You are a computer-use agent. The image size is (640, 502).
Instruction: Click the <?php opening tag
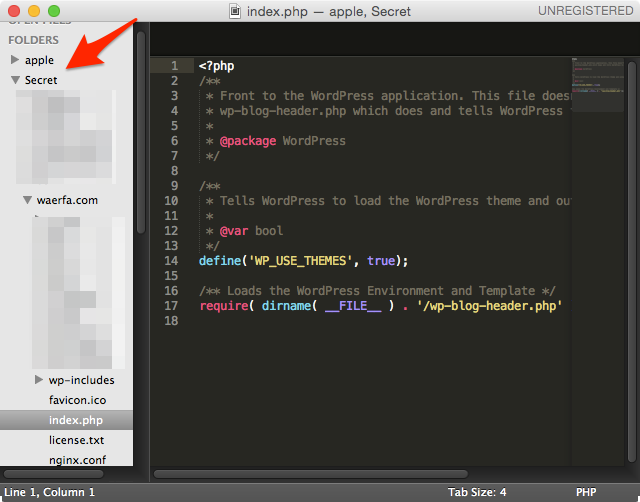[x=216, y=66]
